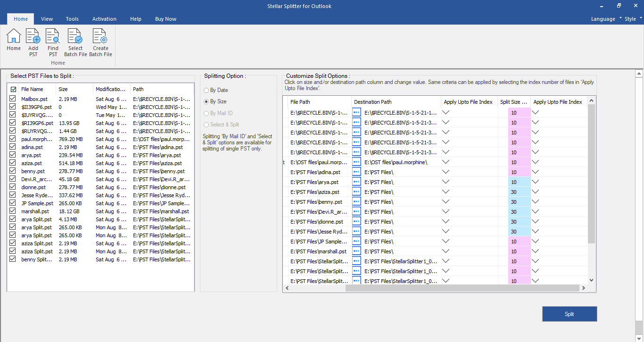Image resolution: width=644 pixels, height=342 pixels.
Task: Open the Style dropdown
Action: coord(633,19)
